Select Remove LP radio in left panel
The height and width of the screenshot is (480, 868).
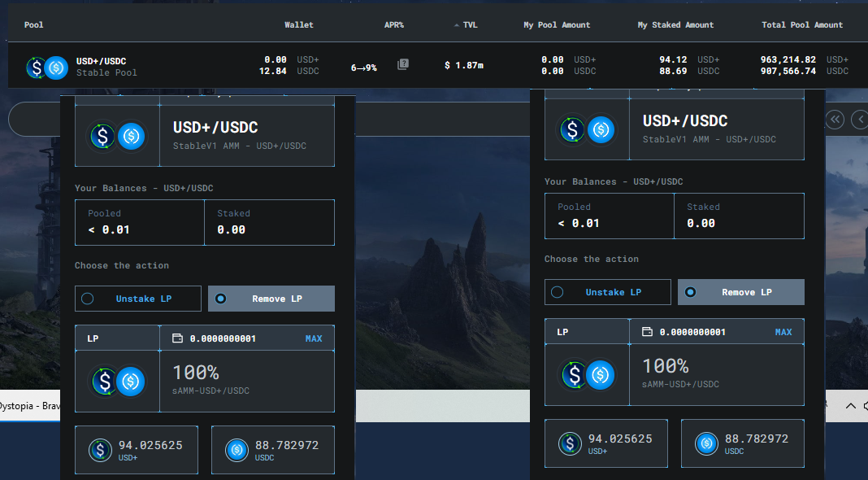(x=220, y=299)
